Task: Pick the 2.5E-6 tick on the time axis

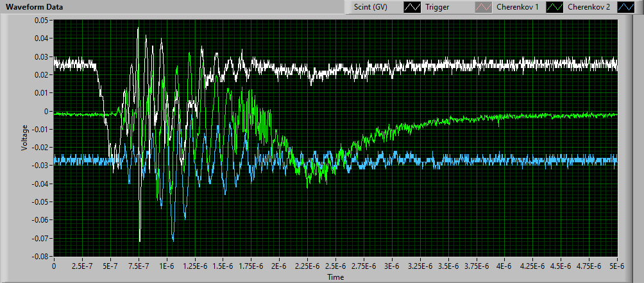Action: click(335, 266)
